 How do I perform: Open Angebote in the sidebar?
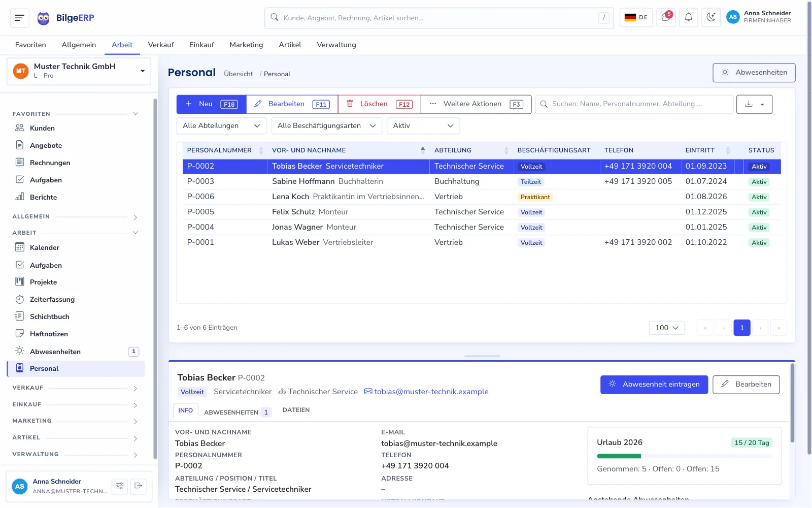(76, 145)
